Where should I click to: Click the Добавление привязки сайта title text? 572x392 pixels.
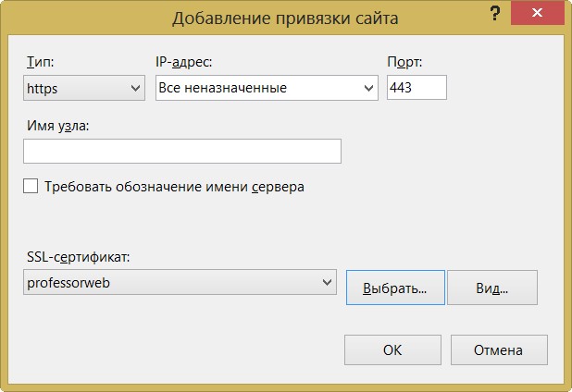pyautogui.click(x=285, y=18)
